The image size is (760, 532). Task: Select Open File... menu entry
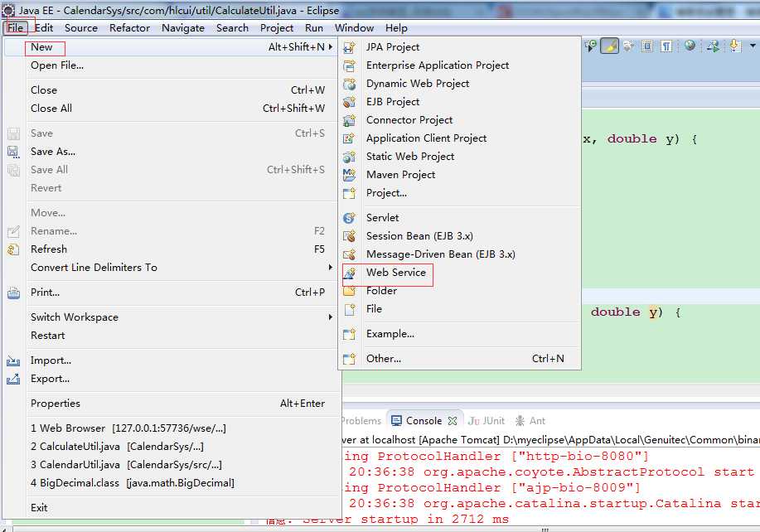pyautogui.click(x=172, y=65)
